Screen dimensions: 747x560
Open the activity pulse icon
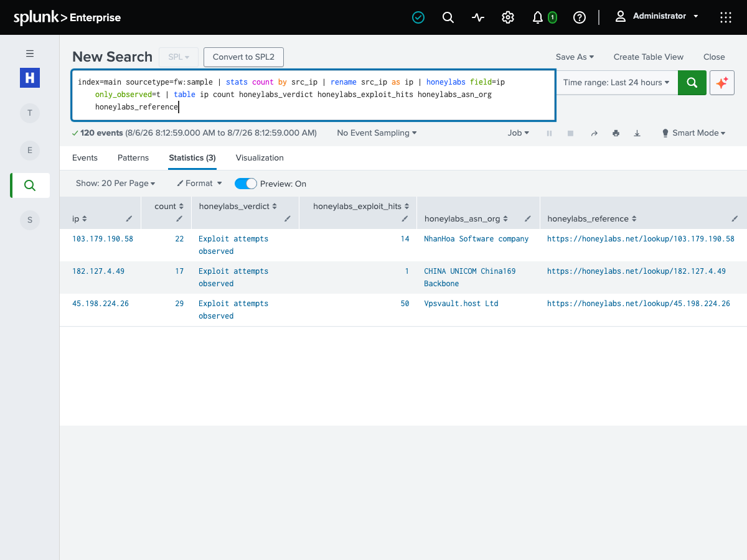click(478, 17)
